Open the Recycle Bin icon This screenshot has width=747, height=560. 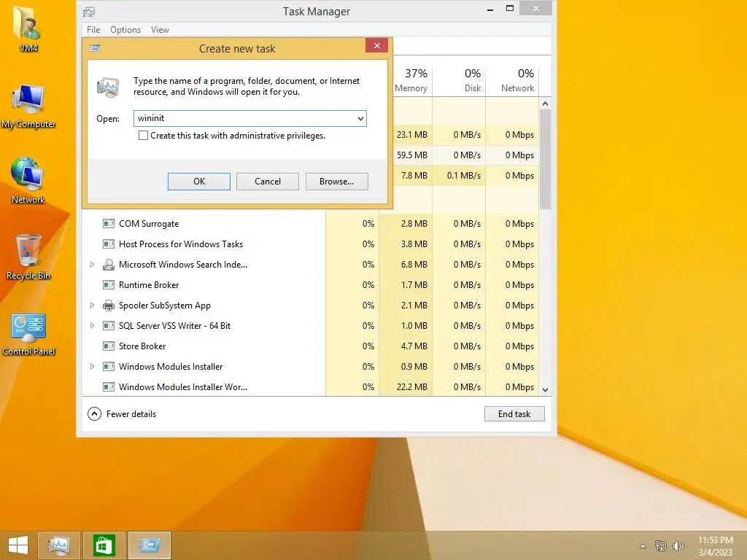click(x=28, y=257)
